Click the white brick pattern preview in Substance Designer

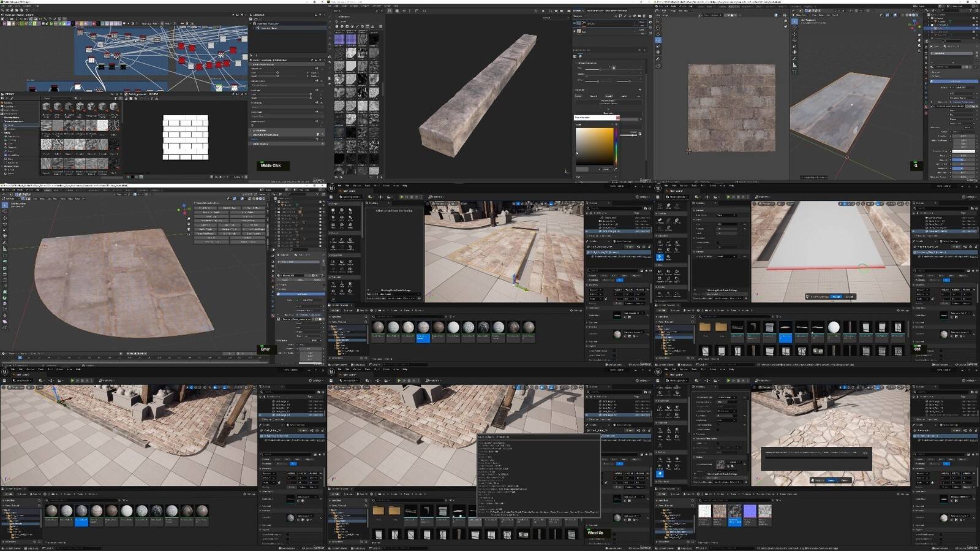click(x=185, y=137)
